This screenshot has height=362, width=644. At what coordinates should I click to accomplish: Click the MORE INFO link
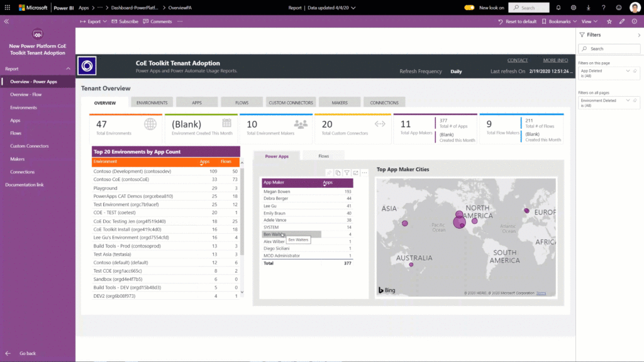pyautogui.click(x=555, y=60)
